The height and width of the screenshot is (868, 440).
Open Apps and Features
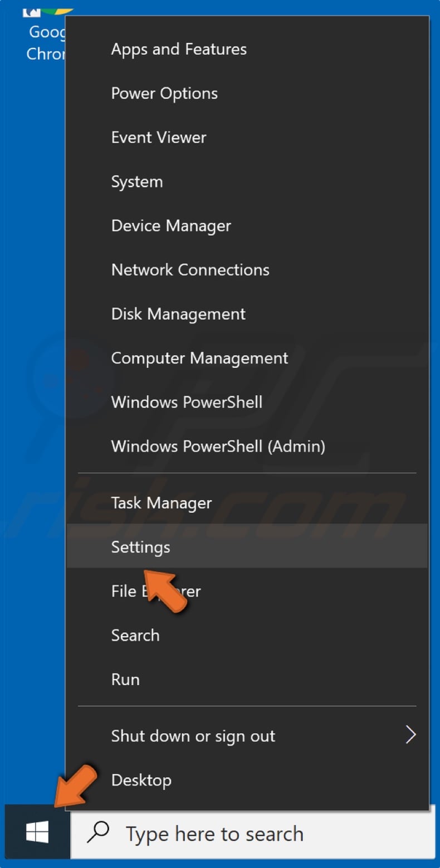[x=179, y=49]
